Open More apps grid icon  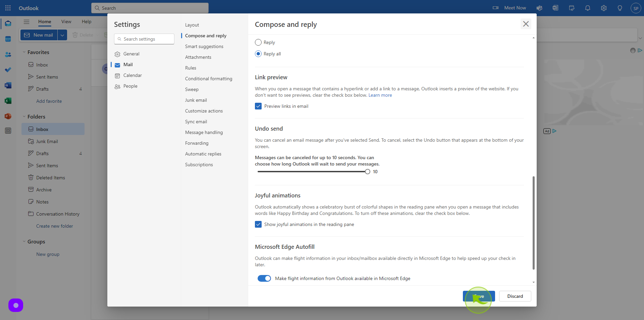[x=8, y=131]
